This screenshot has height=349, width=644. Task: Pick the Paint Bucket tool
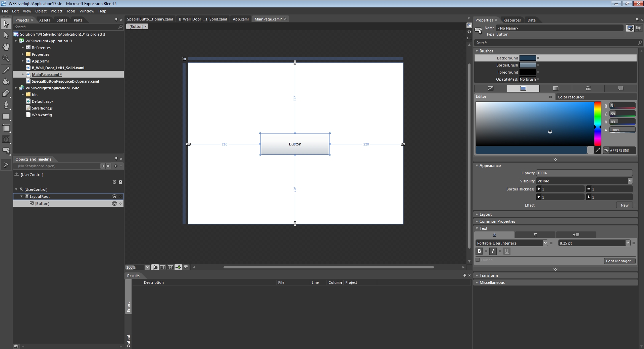(x=6, y=82)
